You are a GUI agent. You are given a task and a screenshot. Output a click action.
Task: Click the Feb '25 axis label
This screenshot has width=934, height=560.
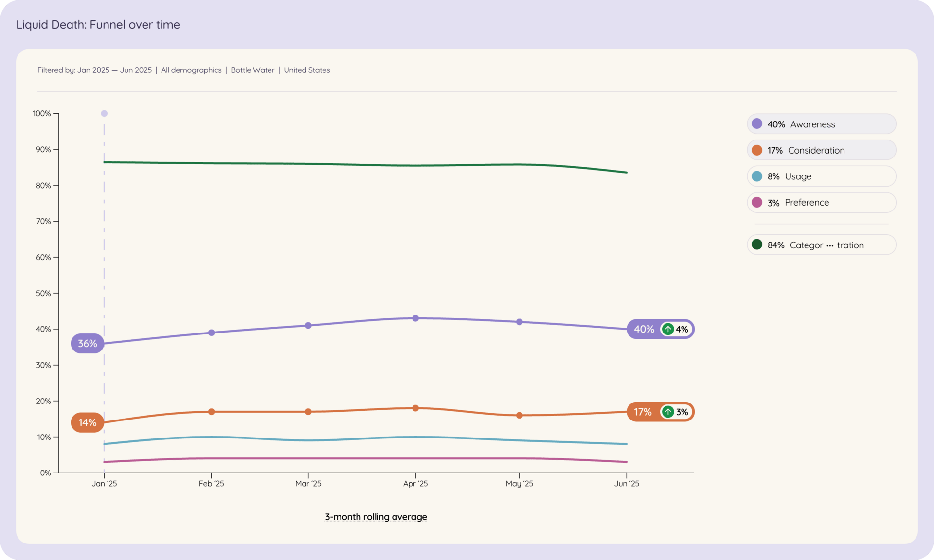[x=212, y=483]
